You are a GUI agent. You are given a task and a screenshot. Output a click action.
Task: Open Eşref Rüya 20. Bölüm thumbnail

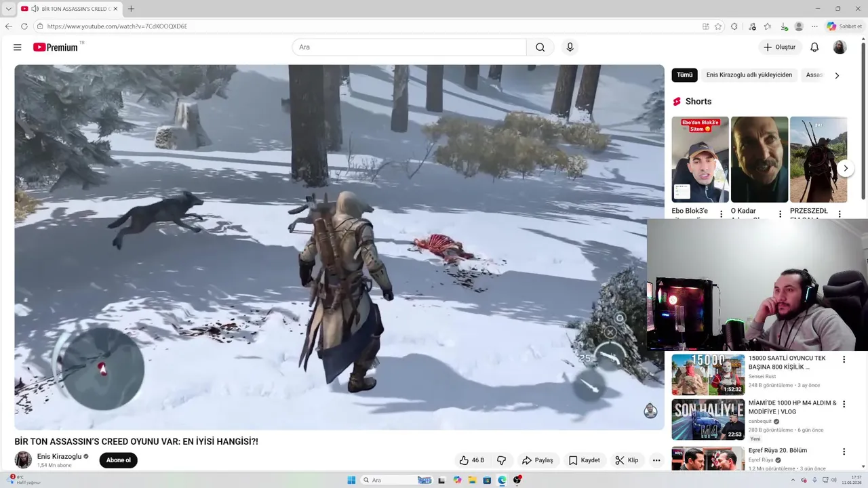click(708, 458)
